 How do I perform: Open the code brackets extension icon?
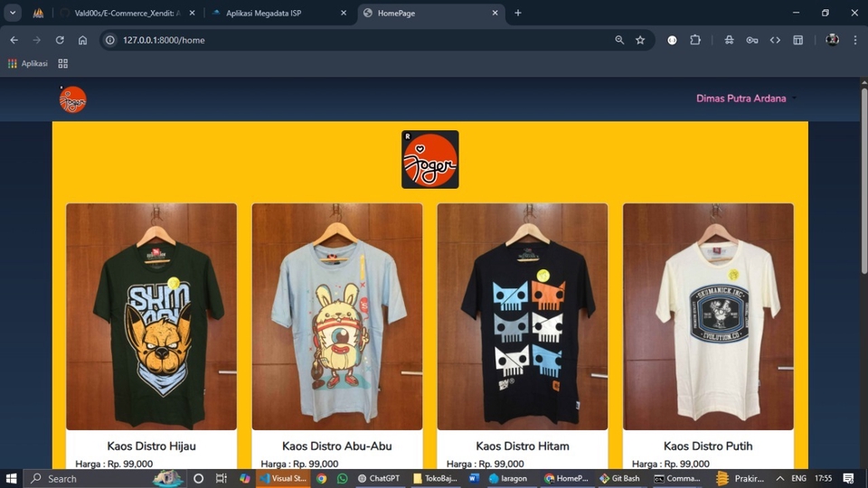tap(775, 40)
